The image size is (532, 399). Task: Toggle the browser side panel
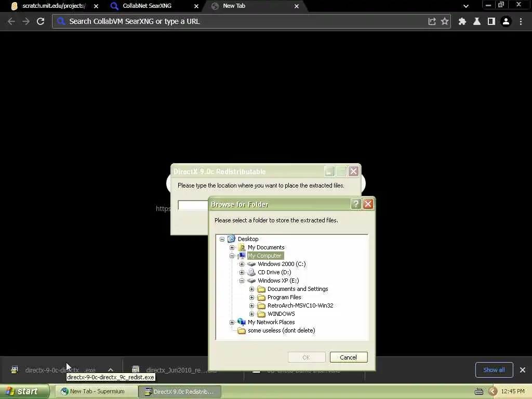[x=491, y=21]
